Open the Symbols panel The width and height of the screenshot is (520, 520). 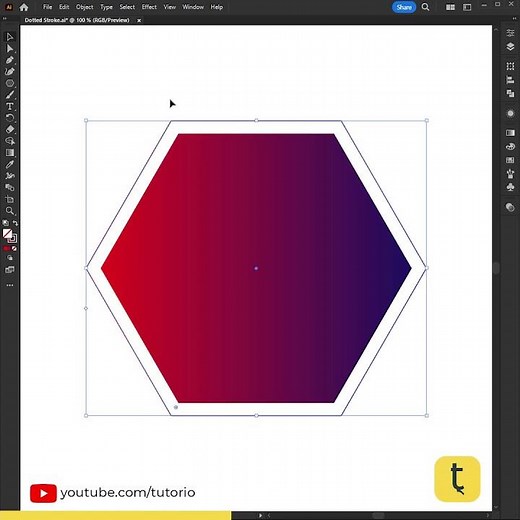(510, 187)
